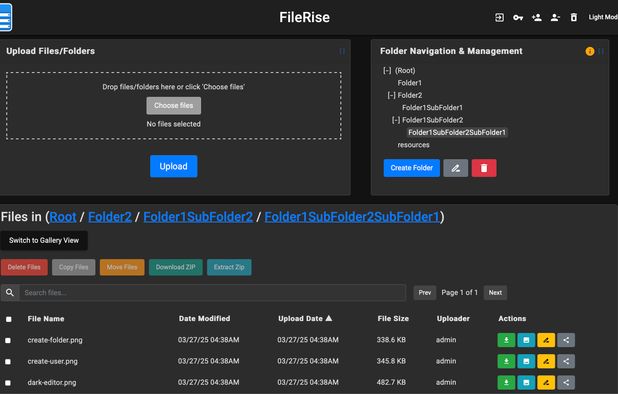Screen dimensions: 618x394
Task: Click Switch to Gallery View button
Action: [44, 240]
